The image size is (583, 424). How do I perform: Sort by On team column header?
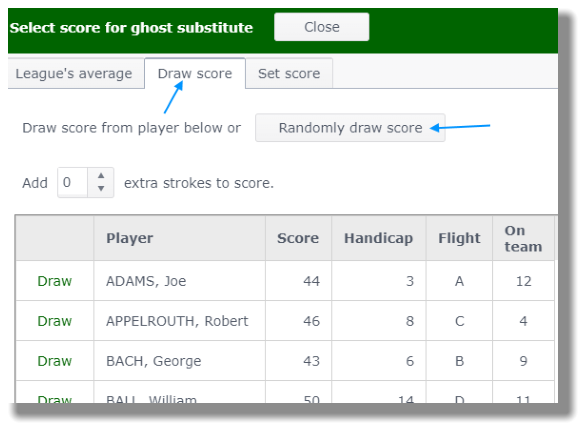click(523, 239)
